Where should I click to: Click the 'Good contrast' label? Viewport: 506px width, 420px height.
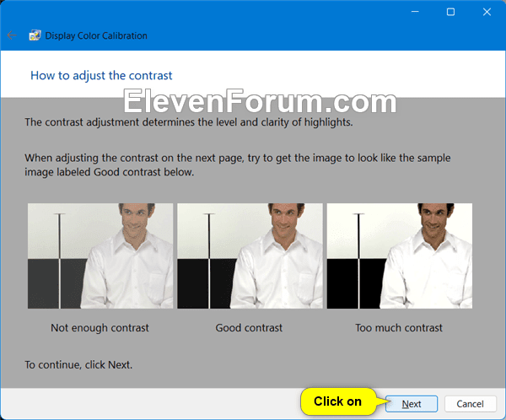tap(249, 328)
